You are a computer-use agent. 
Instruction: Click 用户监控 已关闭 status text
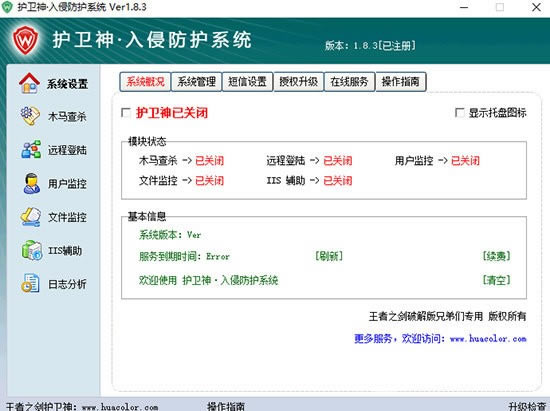point(465,161)
